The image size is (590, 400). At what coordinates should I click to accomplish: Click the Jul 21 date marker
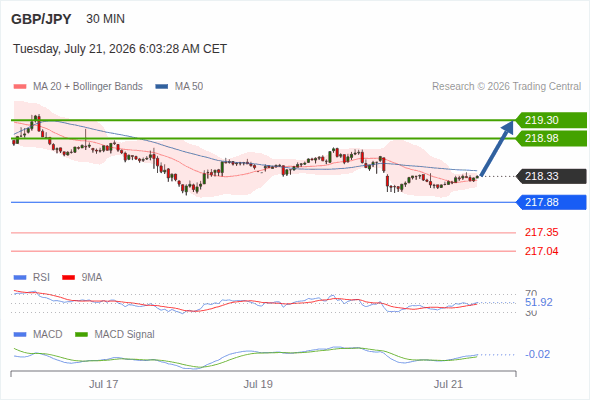(x=448, y=384)
